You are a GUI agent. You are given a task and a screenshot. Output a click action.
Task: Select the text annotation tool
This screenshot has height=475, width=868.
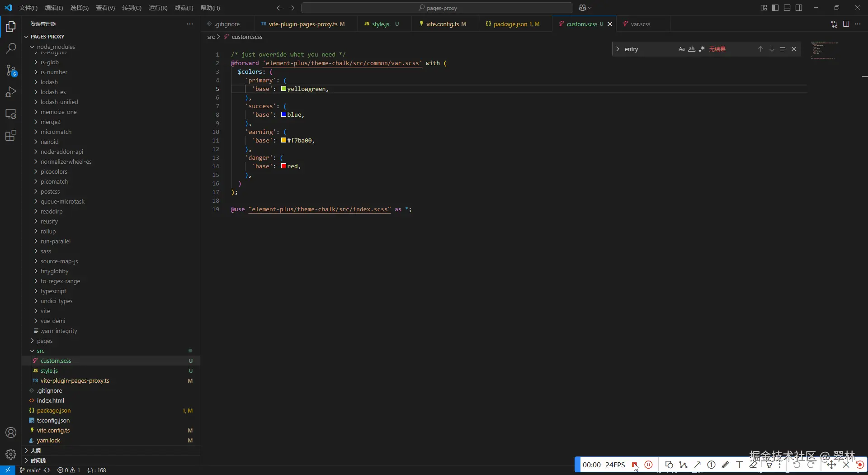tap(739, 465)
